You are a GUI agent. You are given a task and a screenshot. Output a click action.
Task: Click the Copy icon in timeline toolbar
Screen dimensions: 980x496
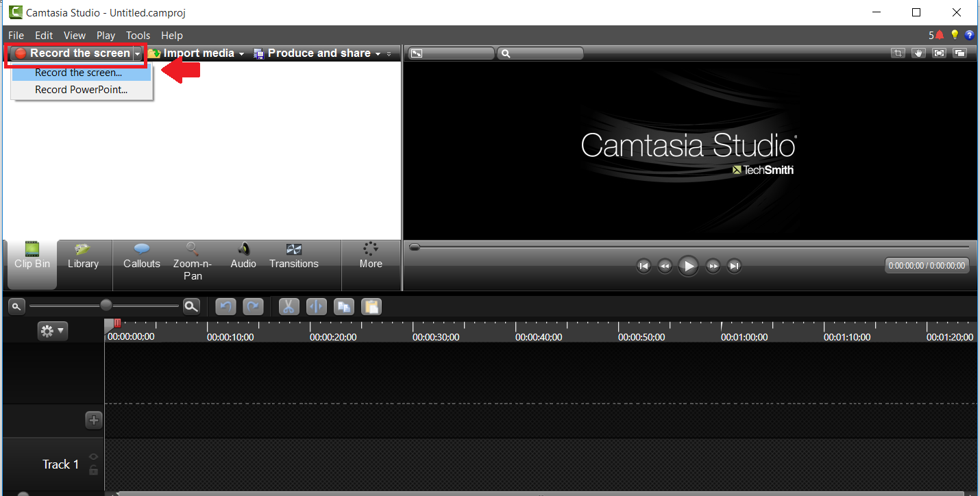(343, 307)
